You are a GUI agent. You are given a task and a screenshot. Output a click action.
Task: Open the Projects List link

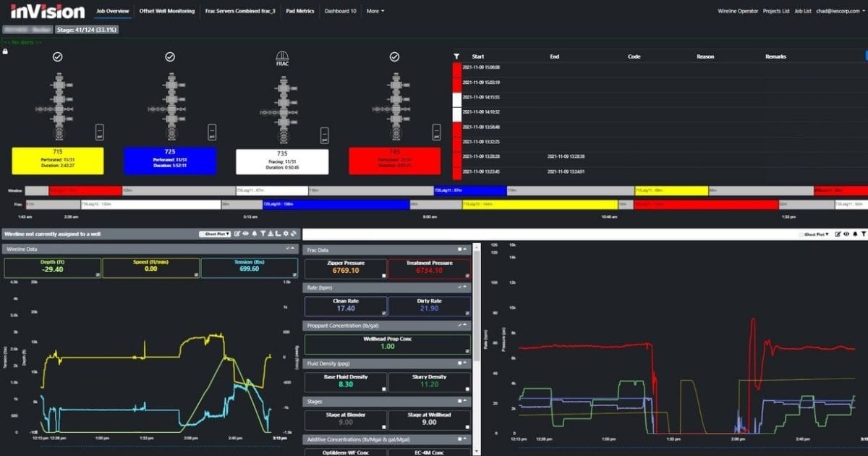tap(775, 12)
